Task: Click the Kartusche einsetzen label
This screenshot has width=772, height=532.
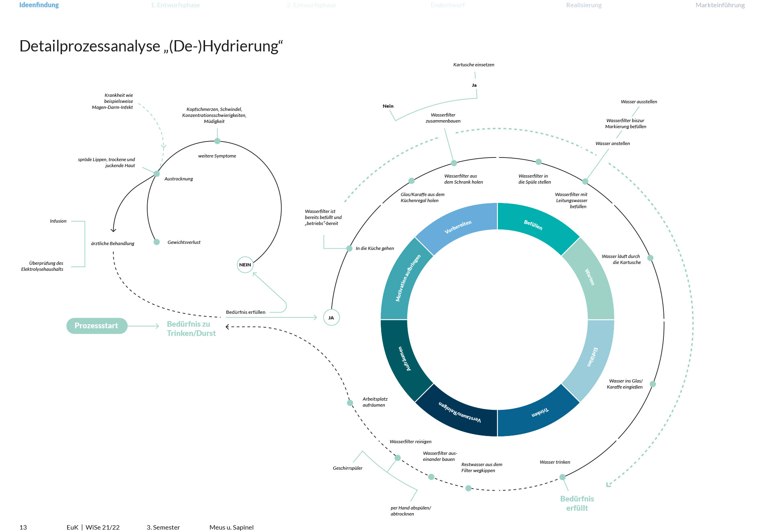Action: 474,65
